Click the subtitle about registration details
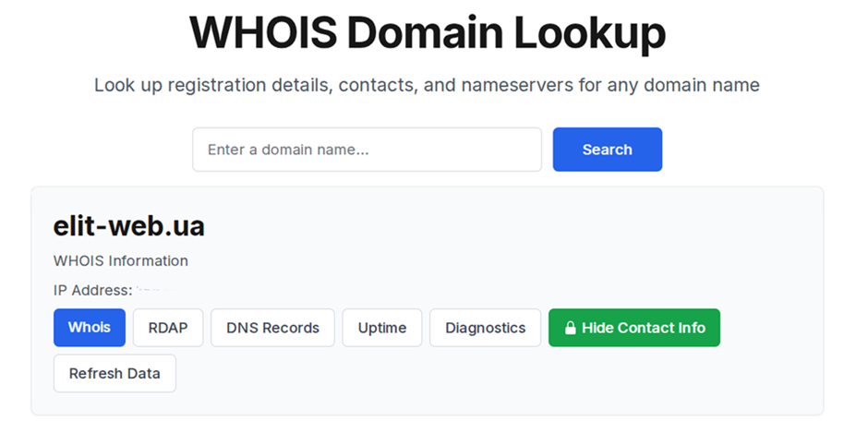 click(x=427, y=86)
